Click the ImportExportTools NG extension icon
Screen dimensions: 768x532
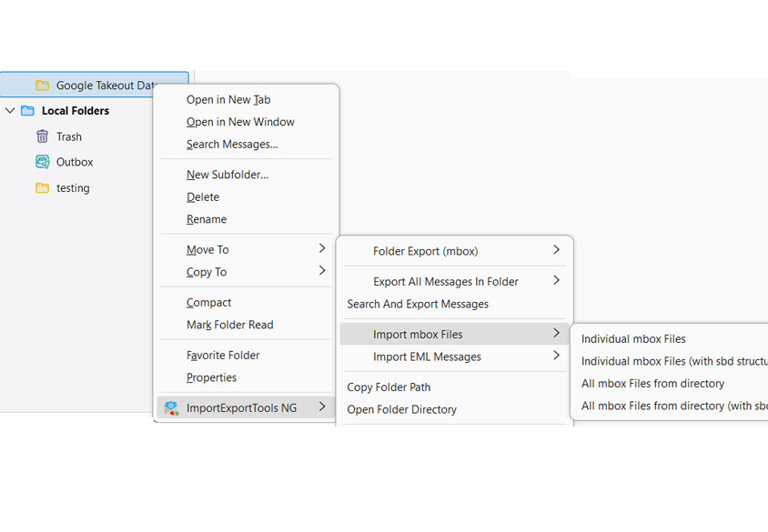pyautogui.click(x=169, y=408)
